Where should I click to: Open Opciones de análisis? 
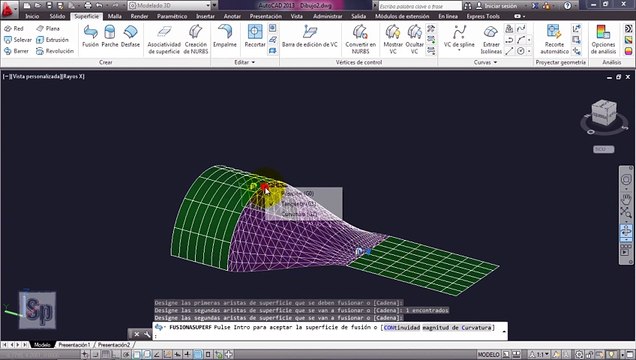coord(603,39)
